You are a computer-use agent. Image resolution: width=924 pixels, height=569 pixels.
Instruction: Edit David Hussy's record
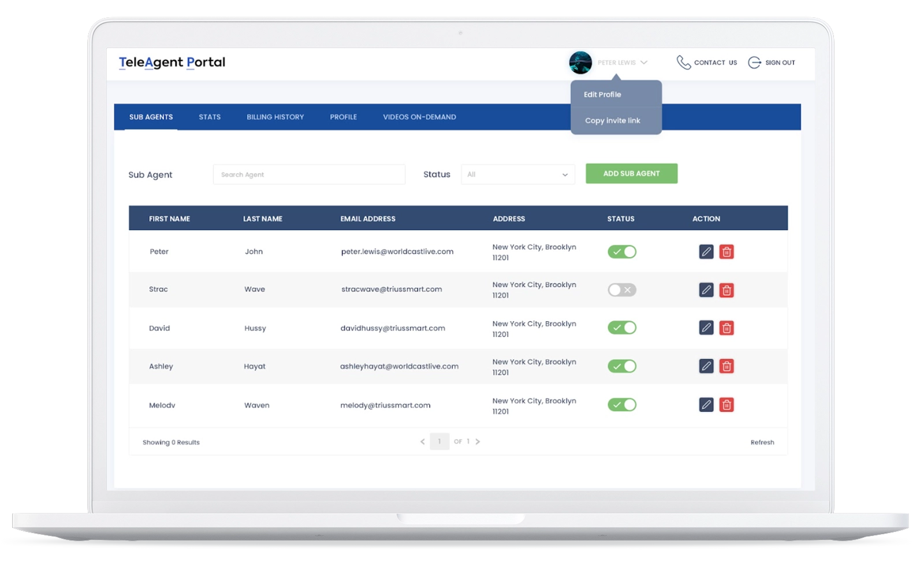(706, 328)
